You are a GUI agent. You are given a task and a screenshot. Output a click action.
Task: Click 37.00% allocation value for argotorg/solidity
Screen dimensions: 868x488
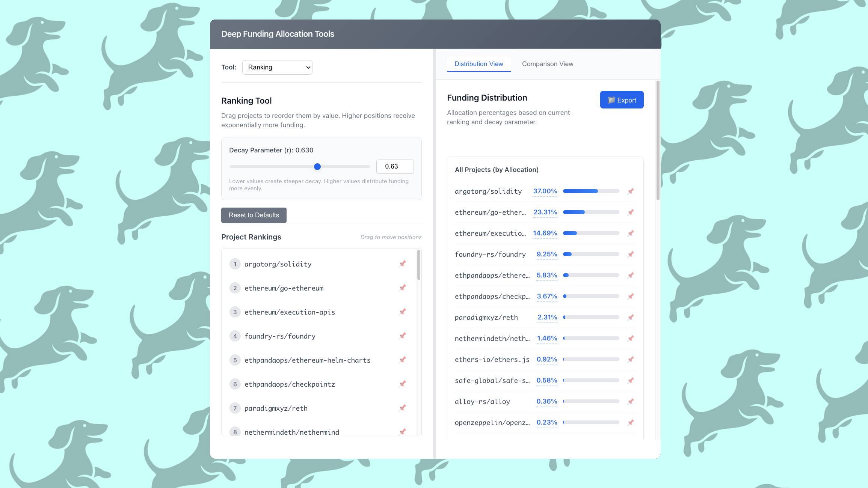pyautogui.click(x=545, y=191)
